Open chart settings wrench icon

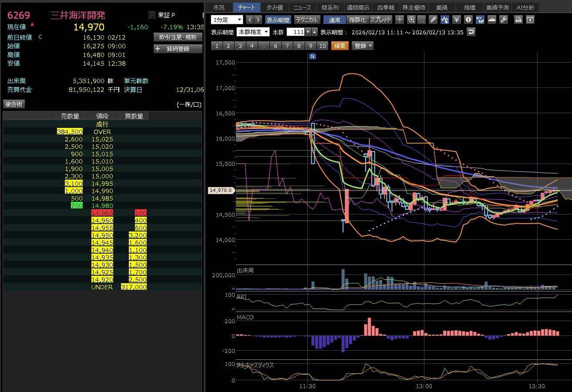[503, 20]
